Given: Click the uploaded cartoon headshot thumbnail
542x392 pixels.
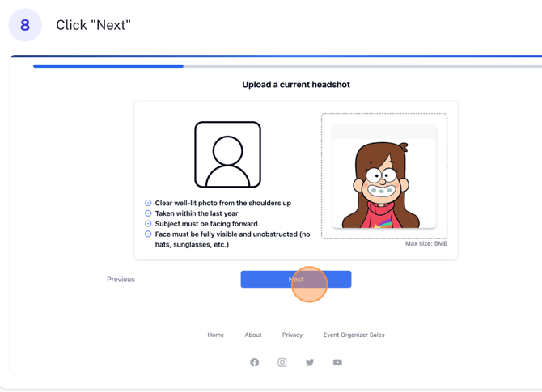Looking at the screenshot, I should coord(384,178).
